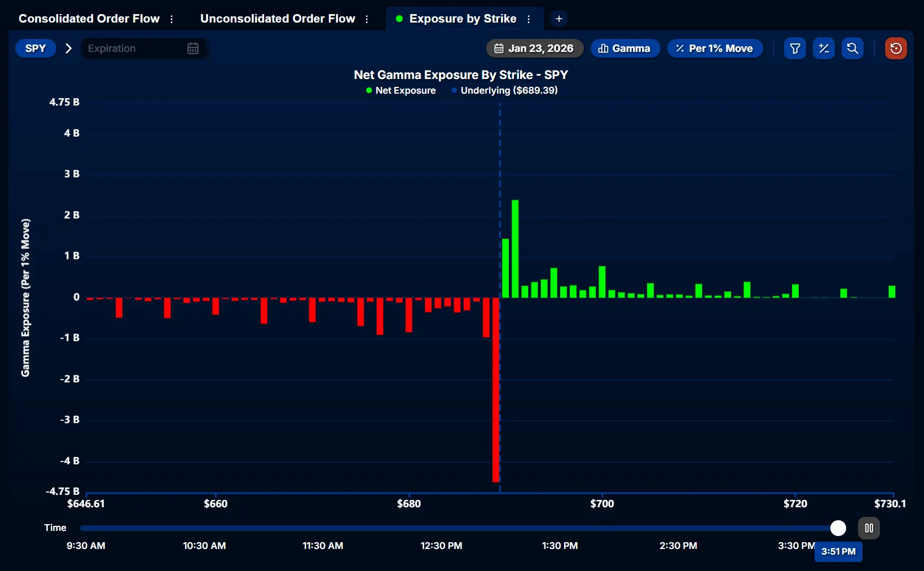Click the zoom reset magnifier icon
Image resolution: width=924 pixels, height=571 pixels.
pos(852,49)
